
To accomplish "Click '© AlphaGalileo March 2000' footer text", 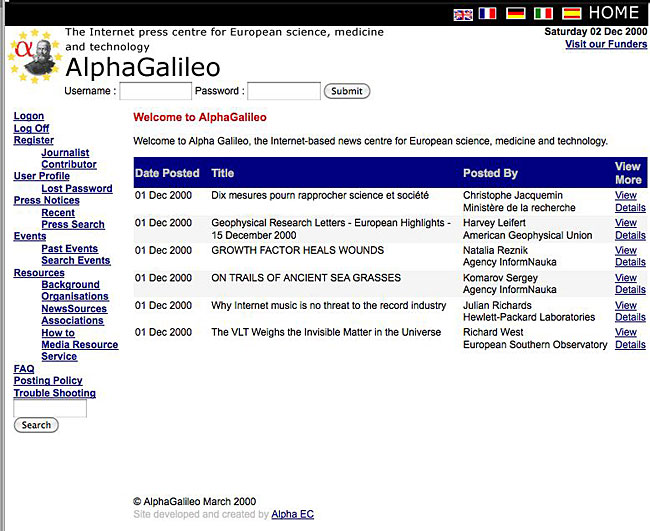I will 194,502.
